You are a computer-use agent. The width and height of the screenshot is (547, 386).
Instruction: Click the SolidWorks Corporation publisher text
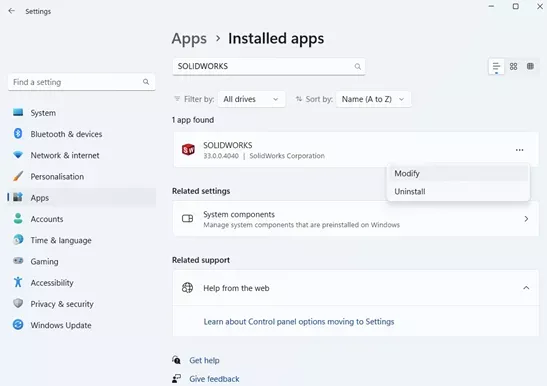[287, 156]
